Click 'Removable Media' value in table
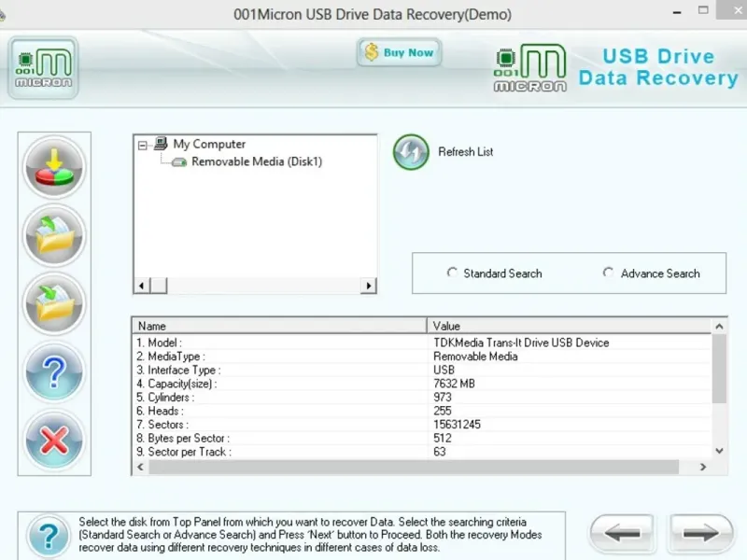The height and width of the screenshot is (560, 747). coord(475,357)
